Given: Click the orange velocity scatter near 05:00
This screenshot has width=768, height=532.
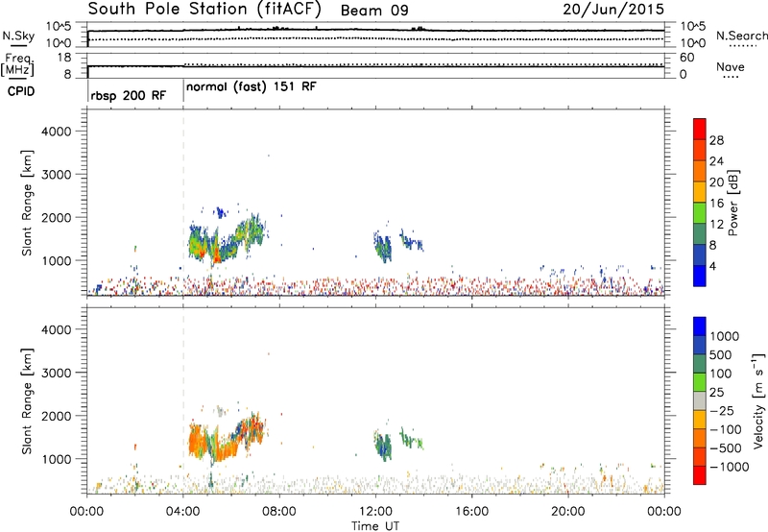Looking at the screenshot, I should 199,441.
